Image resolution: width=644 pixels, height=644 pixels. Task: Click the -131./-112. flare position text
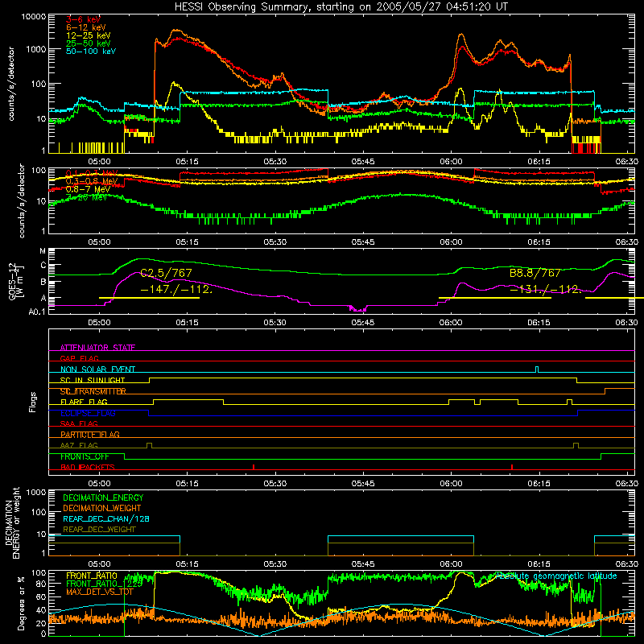(x=546, y=290)
